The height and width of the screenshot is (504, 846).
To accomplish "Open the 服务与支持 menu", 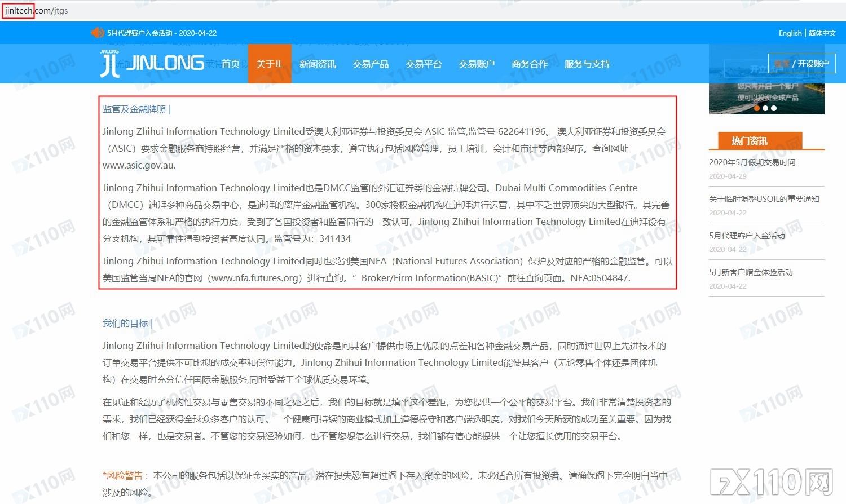I will [x=587, y=64].
